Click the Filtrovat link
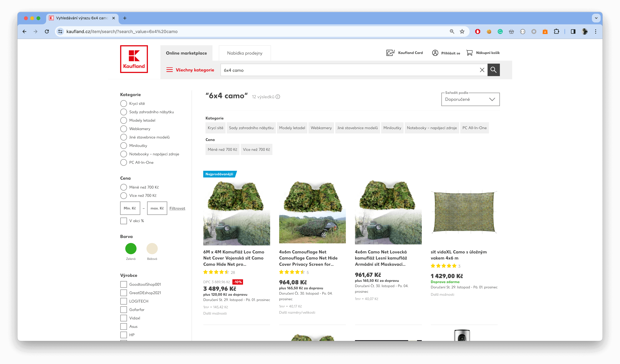 [177, 208]
